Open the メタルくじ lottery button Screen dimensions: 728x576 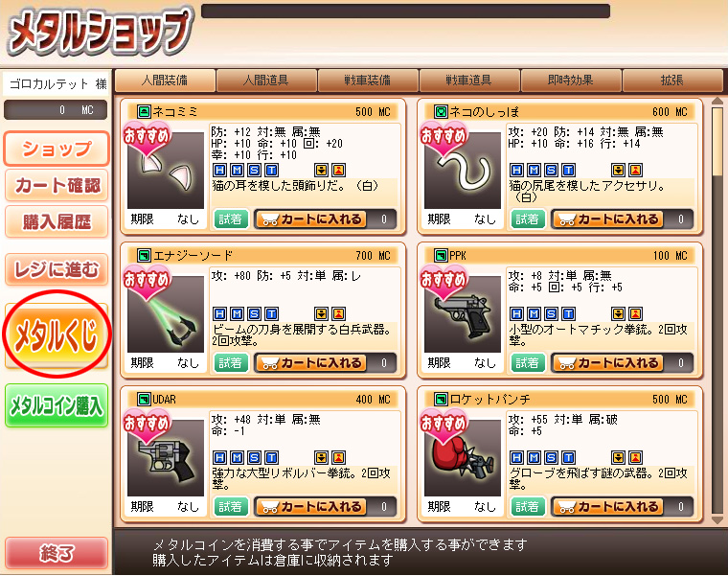click(x=57, y=334)
